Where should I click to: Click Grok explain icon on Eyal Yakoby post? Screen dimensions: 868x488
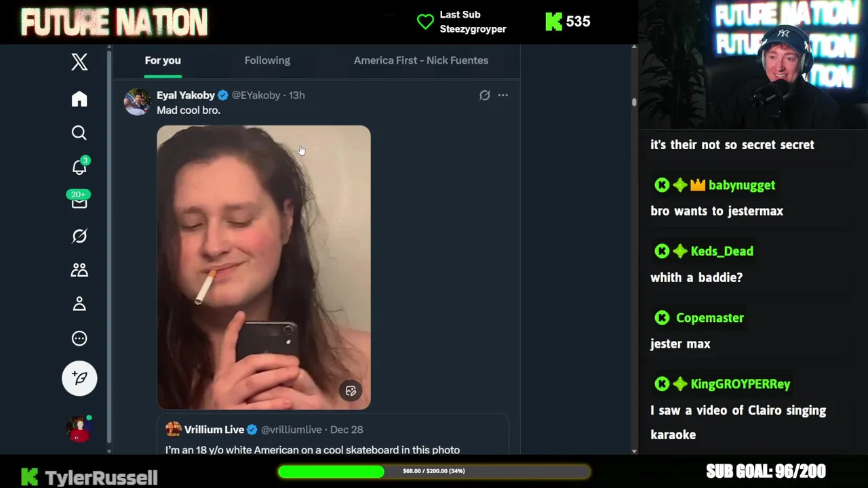[484, 96]
